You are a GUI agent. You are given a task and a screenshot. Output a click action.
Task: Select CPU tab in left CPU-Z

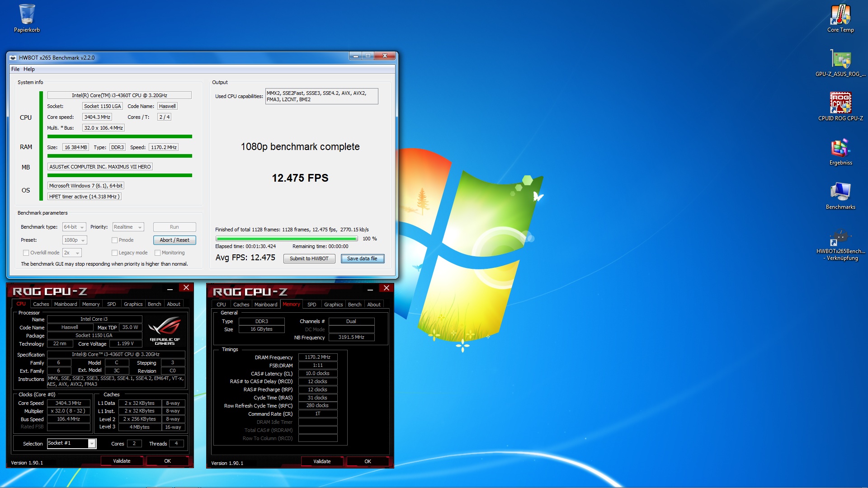click(x=21, y=304)
